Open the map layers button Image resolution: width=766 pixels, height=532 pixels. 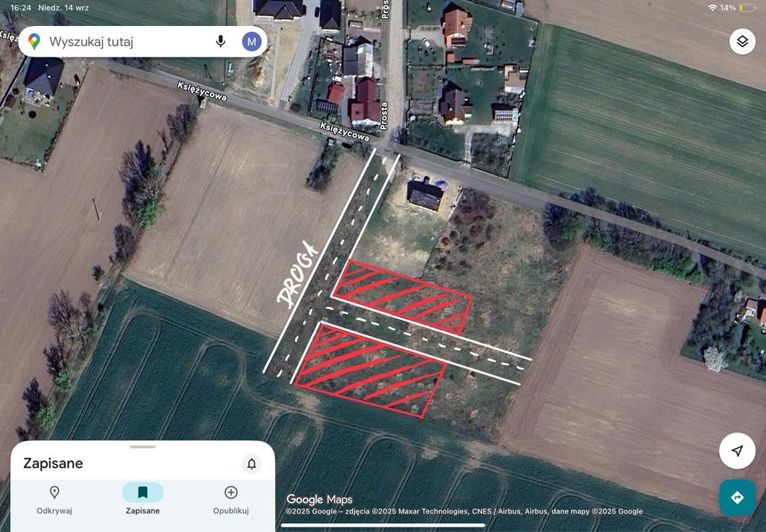742,41
